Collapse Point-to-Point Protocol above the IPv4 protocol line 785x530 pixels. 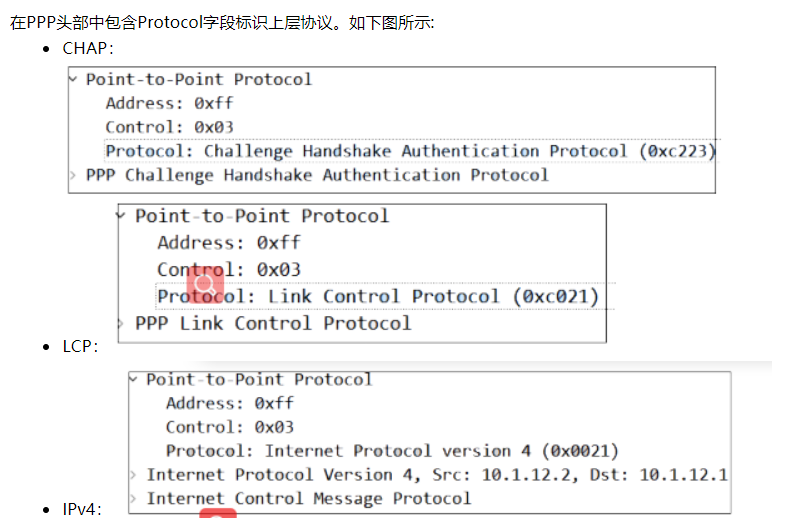pyautogui.click(x=134, y=380)
